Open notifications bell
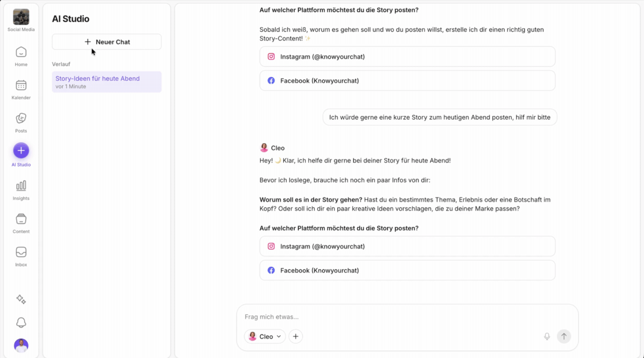This screenshot has height=358, width=644. pyautogui.click(x=21, y=322)
